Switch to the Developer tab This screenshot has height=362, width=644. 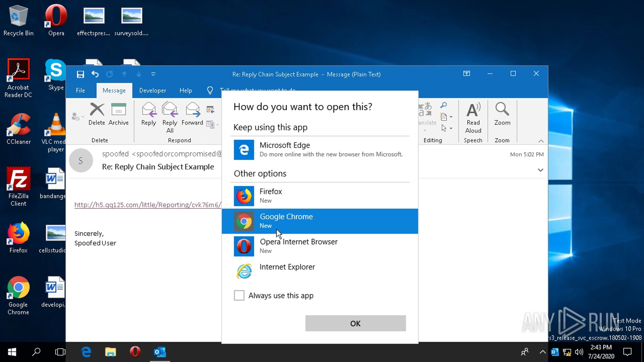tap(152, 90)
